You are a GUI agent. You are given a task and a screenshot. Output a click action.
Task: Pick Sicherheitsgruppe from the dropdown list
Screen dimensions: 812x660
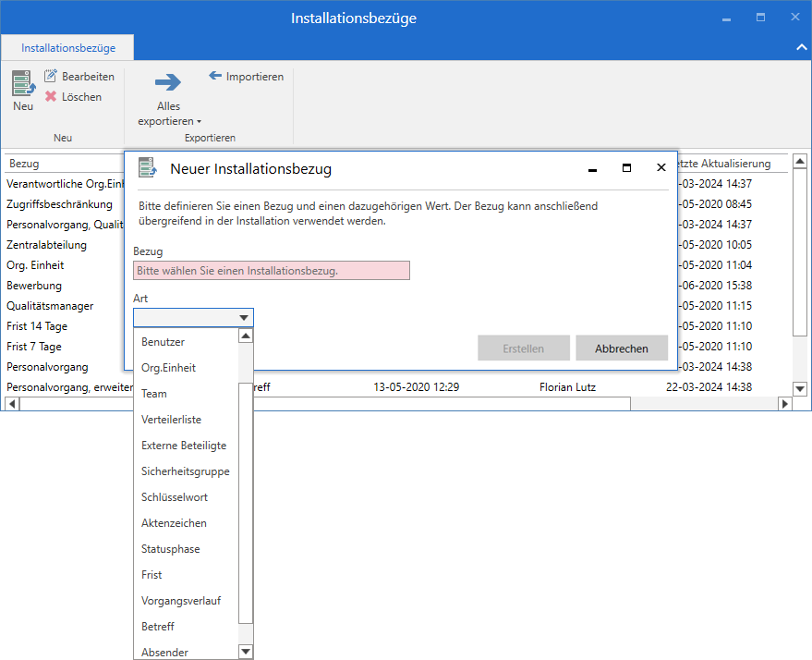tap(185, 471)
